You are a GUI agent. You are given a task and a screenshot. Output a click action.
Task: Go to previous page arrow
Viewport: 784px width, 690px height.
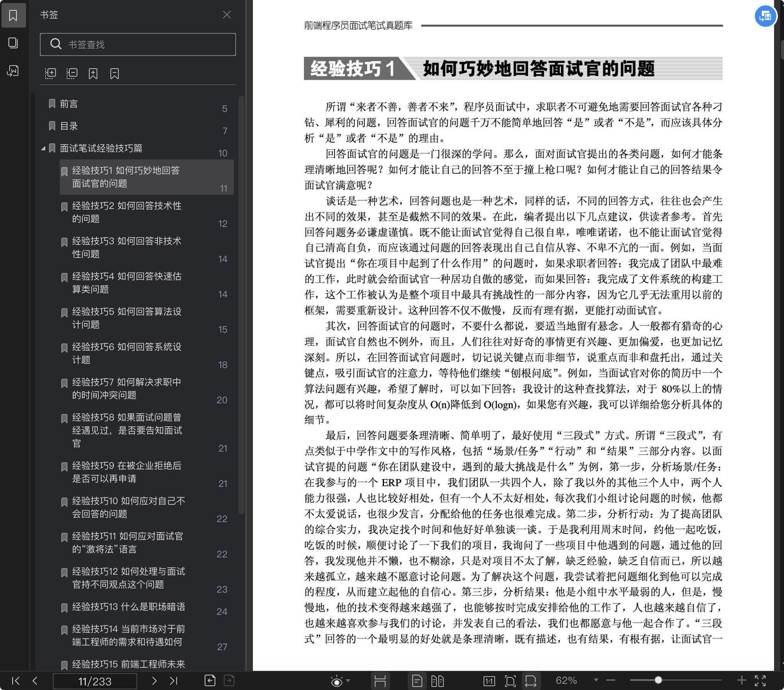(35, 681)
